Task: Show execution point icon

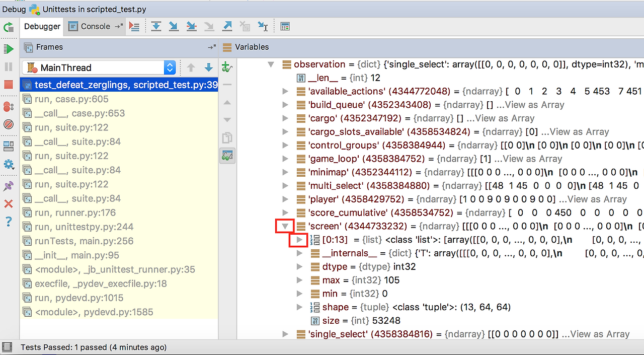Action: pos(134,27)
